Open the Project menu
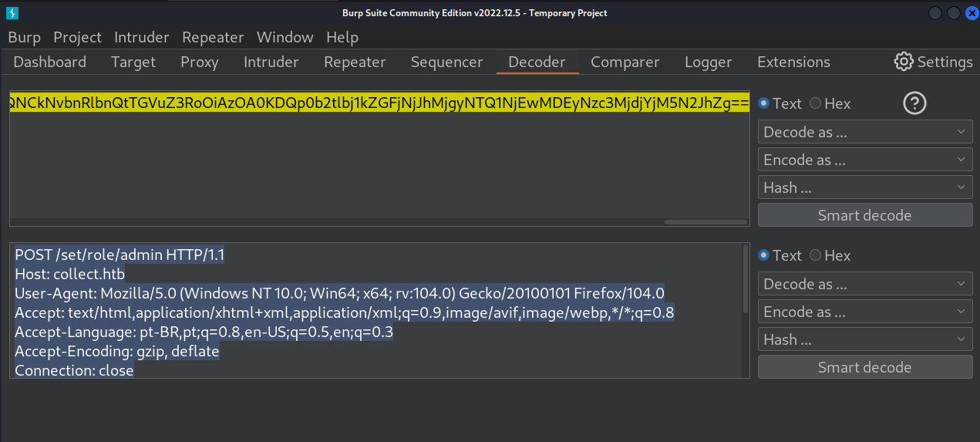Viewport: 980px width, 442px height. coord(77,37)
